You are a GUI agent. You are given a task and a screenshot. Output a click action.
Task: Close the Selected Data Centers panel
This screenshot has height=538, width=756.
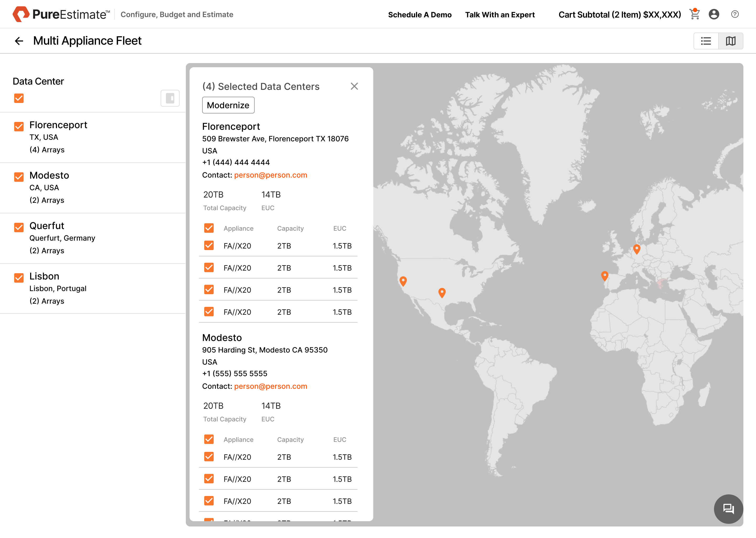click(354, 86)
